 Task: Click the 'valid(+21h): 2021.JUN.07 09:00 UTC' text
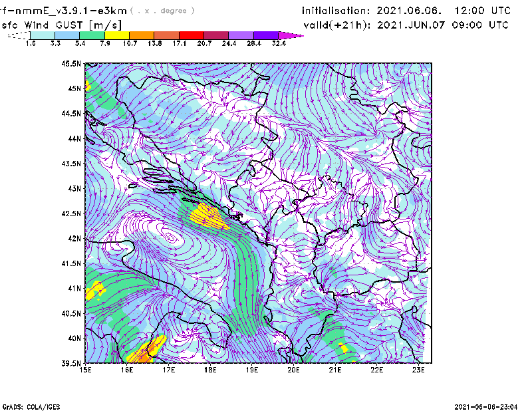coord(406,25)
